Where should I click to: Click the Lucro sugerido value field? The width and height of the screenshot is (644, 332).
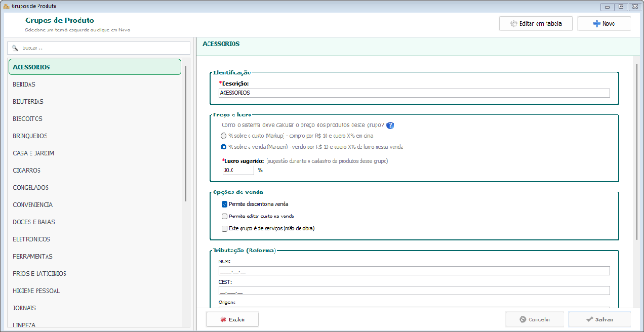[x=238, y=170]
